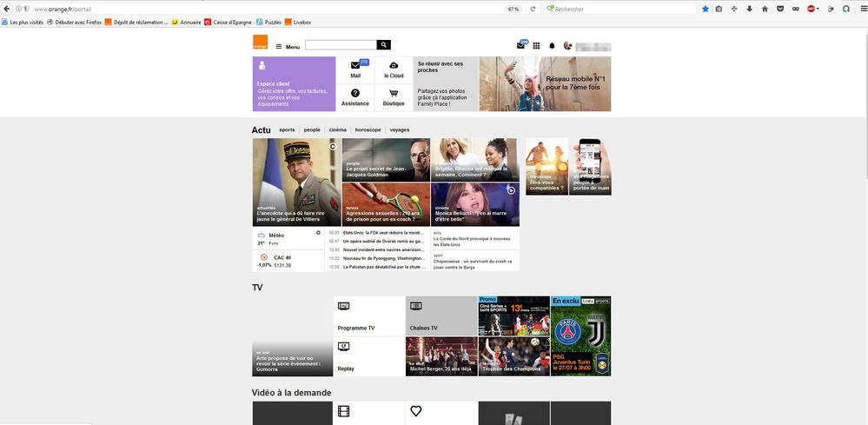Screen dimensions: 868x425
Task: Go back with the browser back arrow
Action: click(7, 9)
